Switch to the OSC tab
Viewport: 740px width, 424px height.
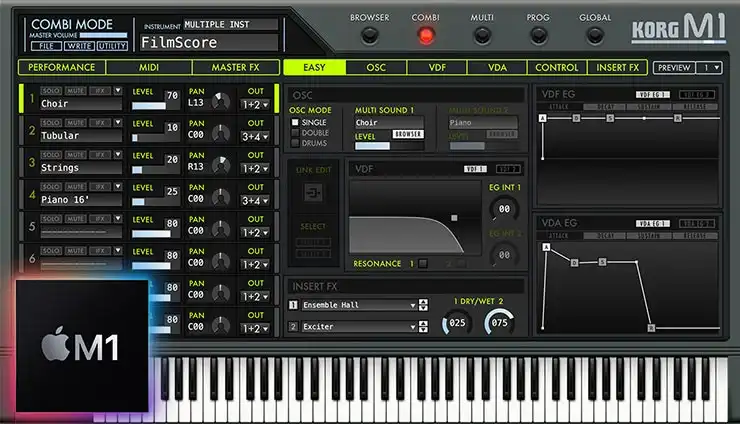point(376,68)
